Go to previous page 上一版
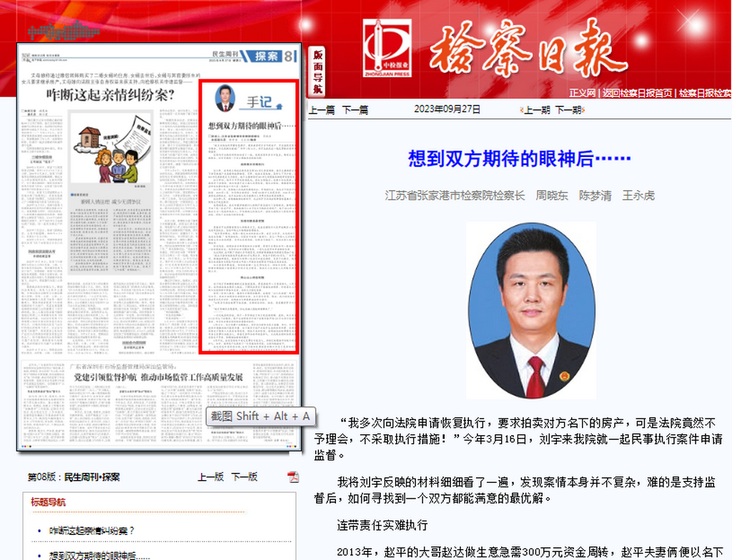 [x=210, y=477]
